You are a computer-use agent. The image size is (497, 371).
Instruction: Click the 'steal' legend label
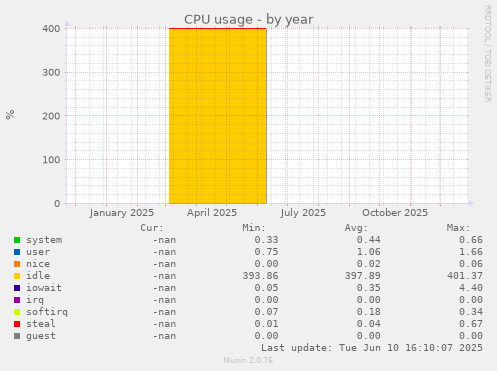click(x=41, y=324)
